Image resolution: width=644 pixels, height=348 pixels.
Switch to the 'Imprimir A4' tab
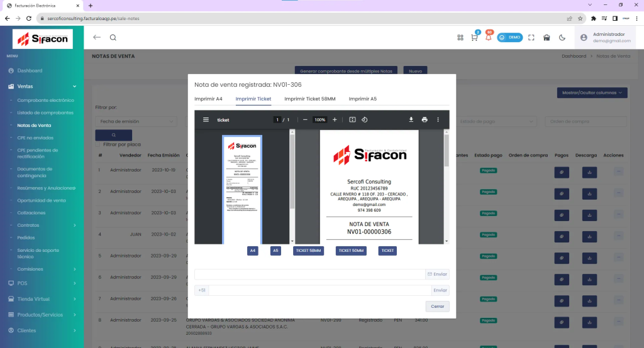point(208,99)
